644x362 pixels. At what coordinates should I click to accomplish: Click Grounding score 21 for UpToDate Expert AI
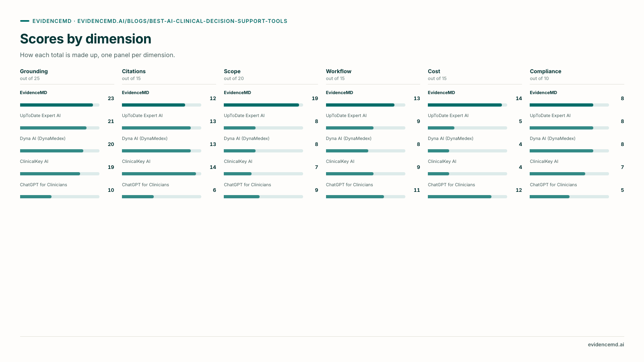pos(111,121)
